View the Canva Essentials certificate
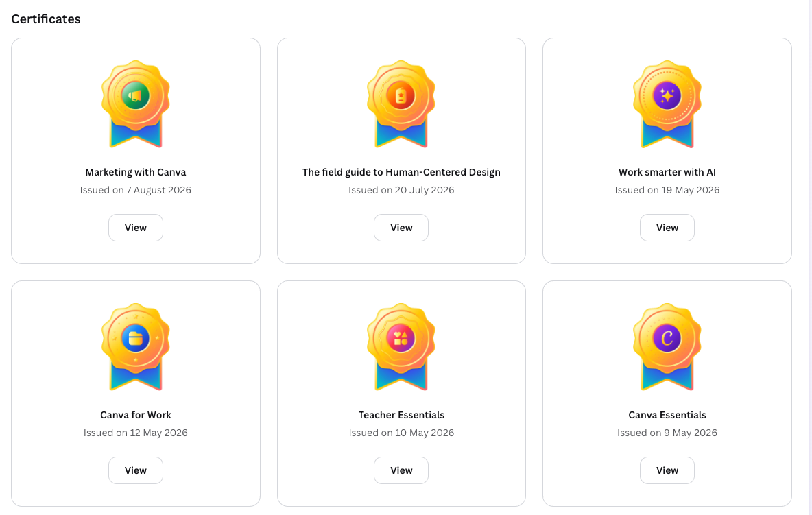812x515 pixels. pos(667,470)
